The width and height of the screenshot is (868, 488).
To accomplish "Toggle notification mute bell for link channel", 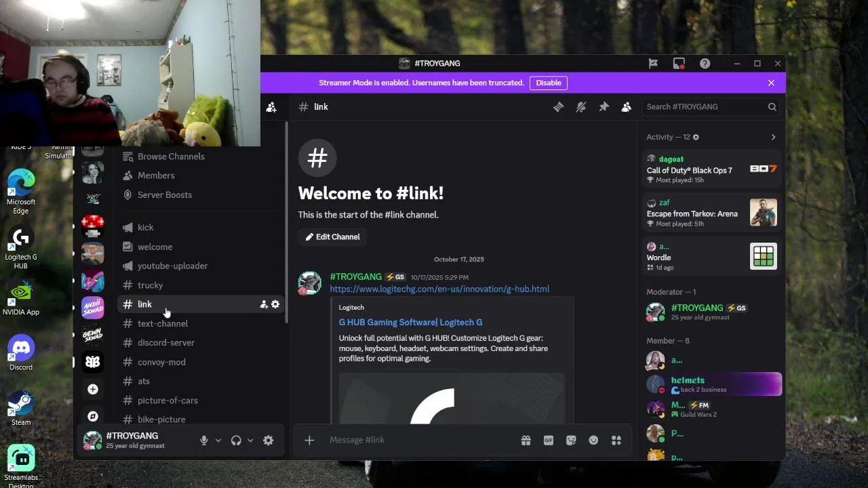I will click(581, 106).
